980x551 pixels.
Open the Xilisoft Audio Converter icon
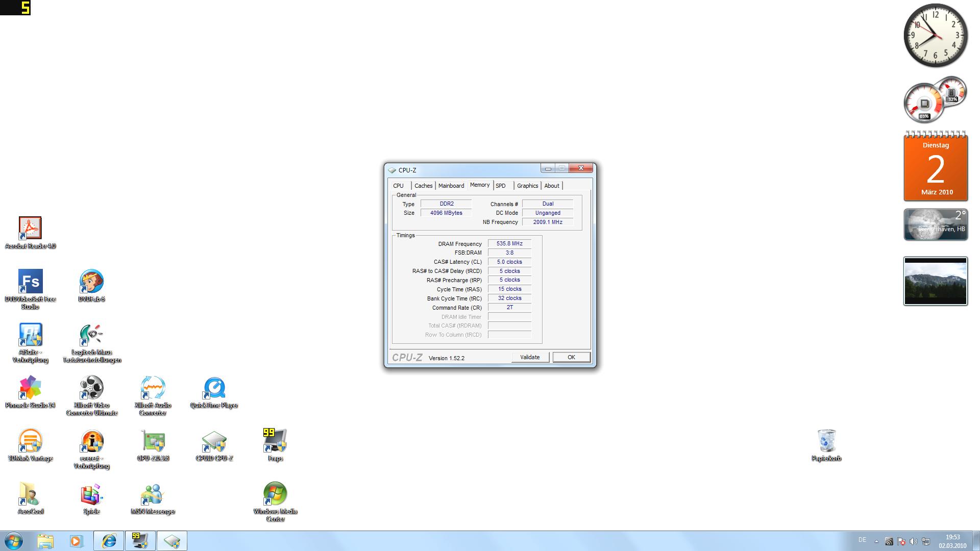153,389
